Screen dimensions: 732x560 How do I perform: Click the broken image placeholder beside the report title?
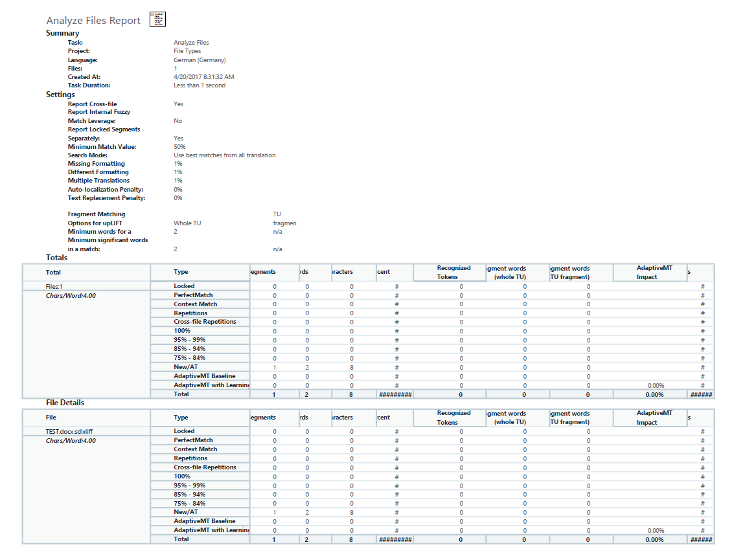[157, 19]
